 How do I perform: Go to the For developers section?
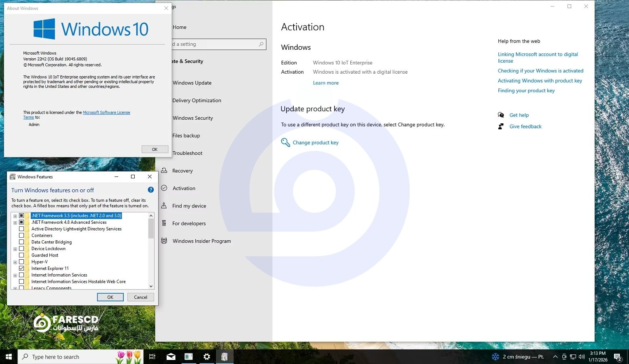188,223
